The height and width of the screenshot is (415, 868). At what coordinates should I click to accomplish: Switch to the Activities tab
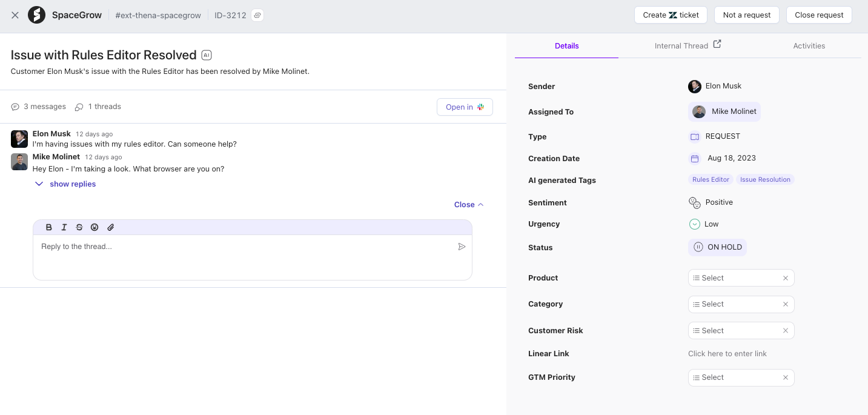[x=809, y=46]
